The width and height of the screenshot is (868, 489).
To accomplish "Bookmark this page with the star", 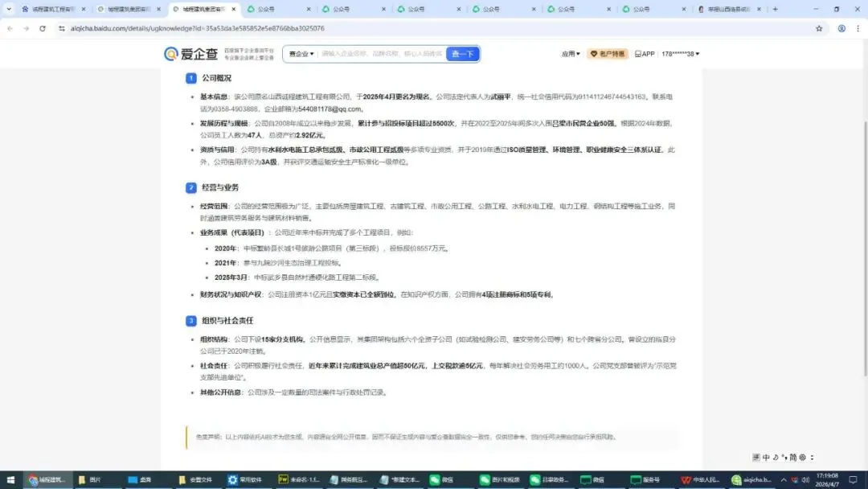I will click(x=819, y=28).
